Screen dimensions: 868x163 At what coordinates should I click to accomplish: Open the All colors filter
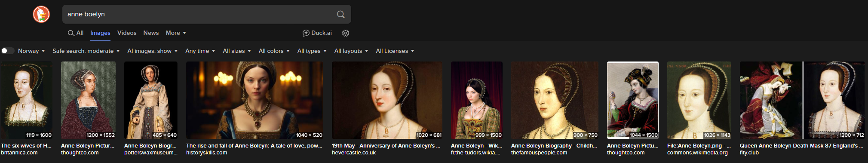pyautogui.click(x=274, y=51)
